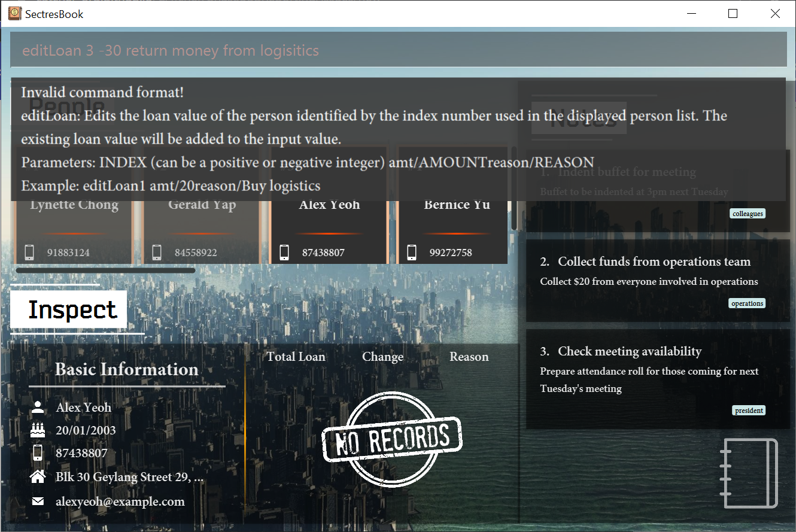796x532 pixels.
Task: Click the email alexyeoh@example.com
Action: tap(120, 501)
